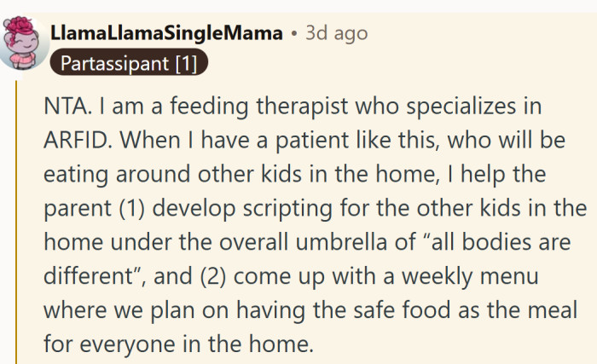Image resolution: width=597 pixels, height=364 pixels.
Task: Click the word "ARFID" in the comment
Action: pos(72,142)
